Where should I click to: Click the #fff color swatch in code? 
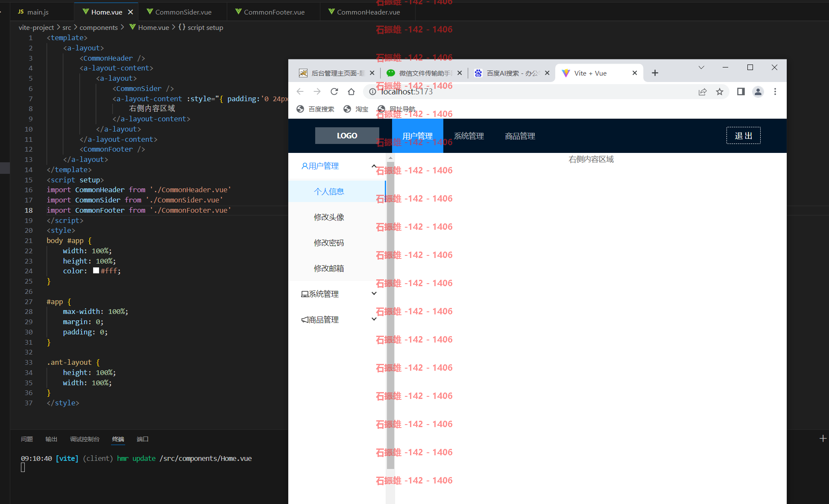pyautogui.click(x=96, y=270)
